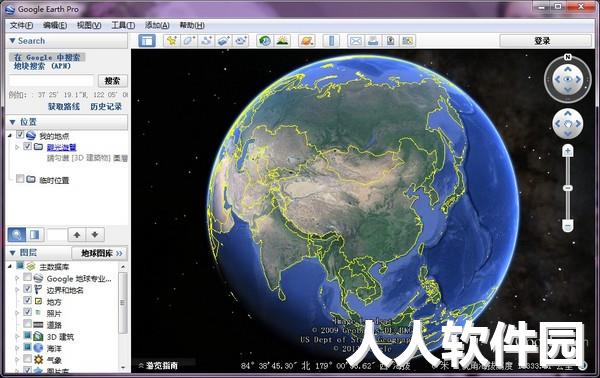Click move joystick right arrow

click(x=578, y=124)
